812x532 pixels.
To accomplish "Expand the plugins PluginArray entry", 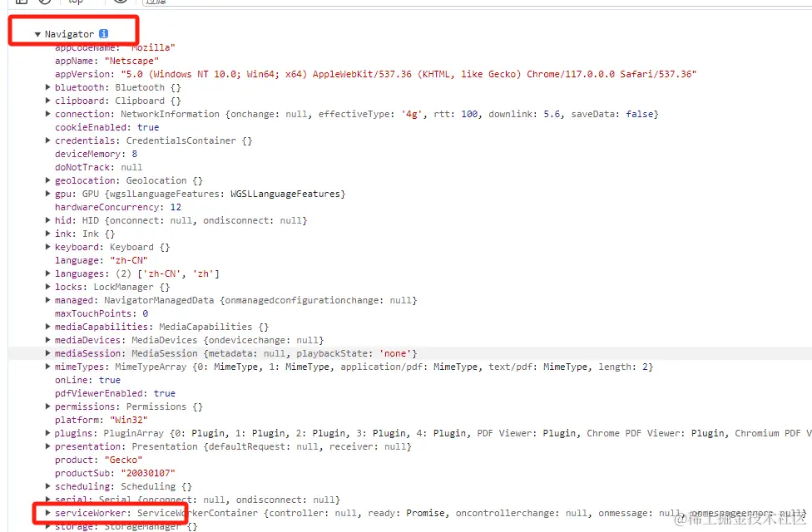I will click(47, 433).
